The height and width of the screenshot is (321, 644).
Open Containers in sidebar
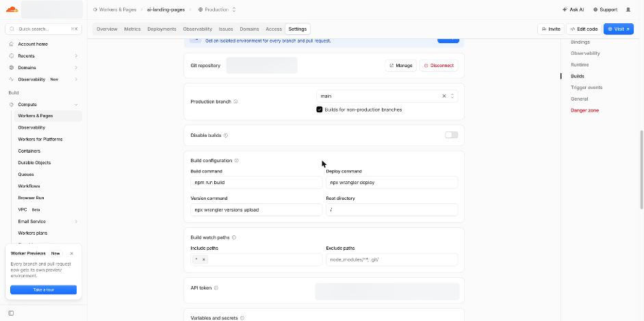29,151
